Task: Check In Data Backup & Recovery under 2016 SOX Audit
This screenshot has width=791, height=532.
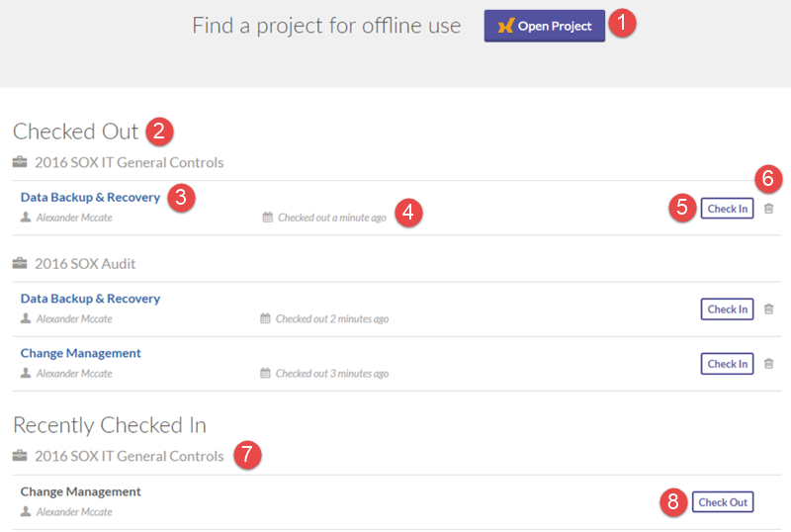Action: tap(727, 310)
